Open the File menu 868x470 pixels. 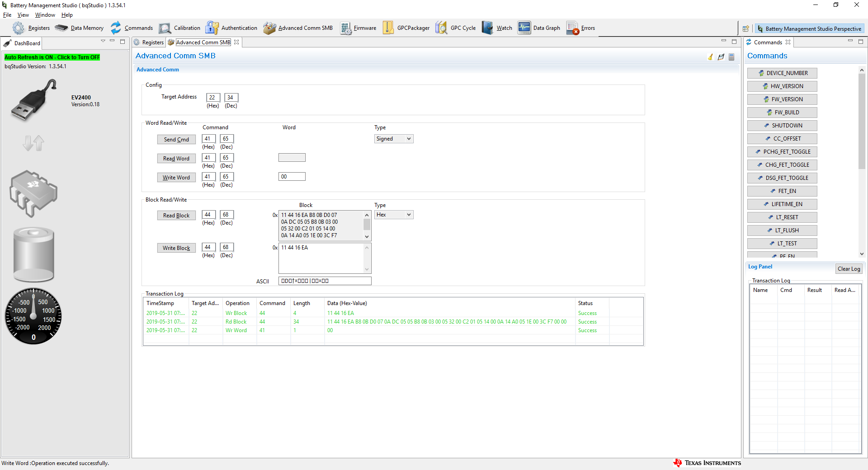point(7,15)
